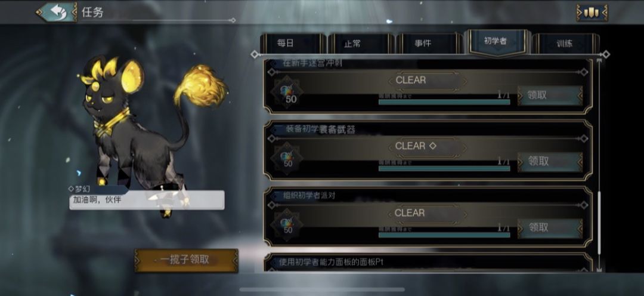Tap the 加油啊，伙伴 dialogue box
644x296 pixels.
[x=147, y=200]
